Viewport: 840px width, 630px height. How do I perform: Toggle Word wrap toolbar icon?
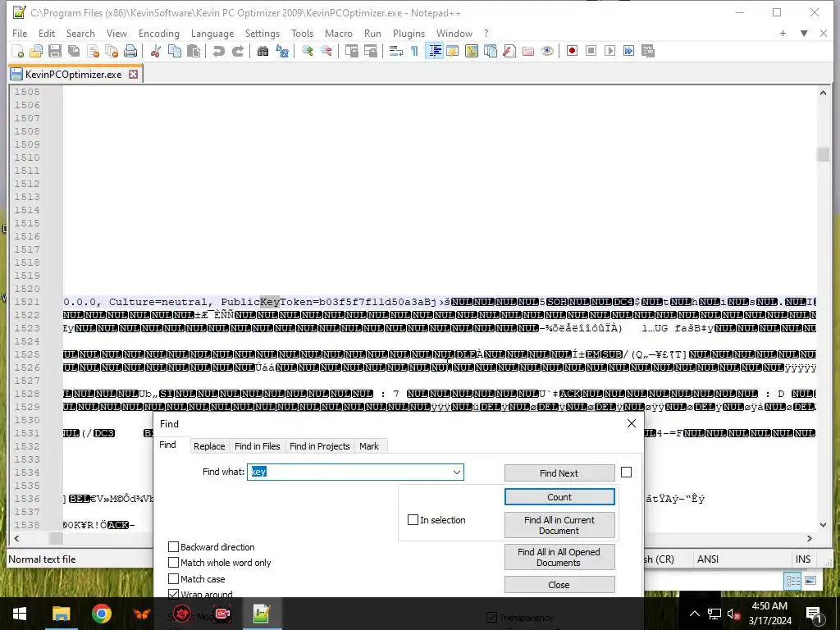point(396,51)
